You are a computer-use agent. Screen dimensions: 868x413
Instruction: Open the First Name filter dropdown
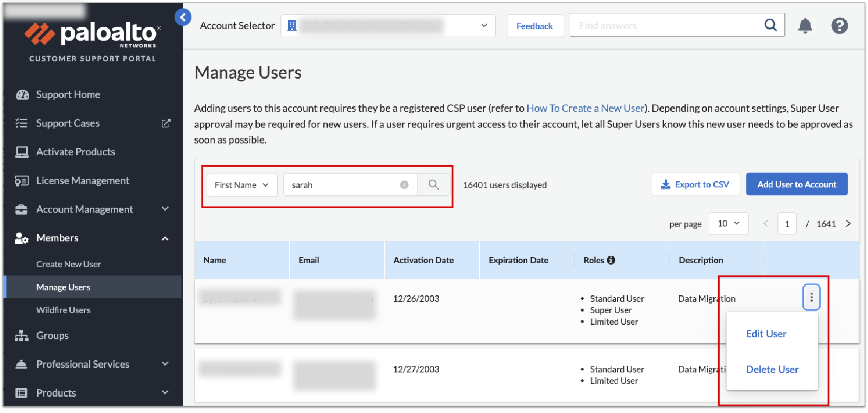tap(241, 185)
